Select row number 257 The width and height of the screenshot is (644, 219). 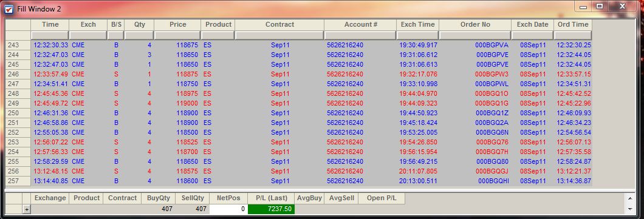[x=18, y=181]
